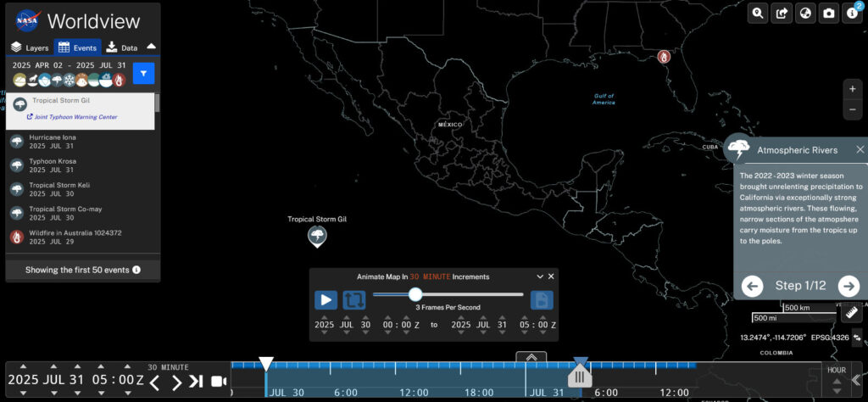The width and height of the screenshot is (868, 402).
Task: Click the timeline date dragger handle
Action: pos(580,377)
